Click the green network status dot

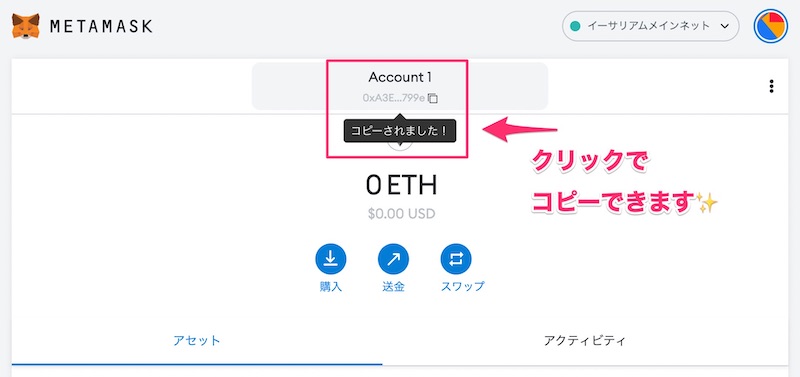576,26
